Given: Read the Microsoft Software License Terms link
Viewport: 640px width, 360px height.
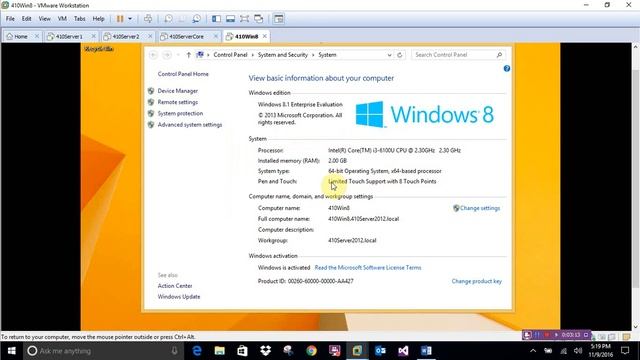Looking at the screenshot, I should coord(368,268).
